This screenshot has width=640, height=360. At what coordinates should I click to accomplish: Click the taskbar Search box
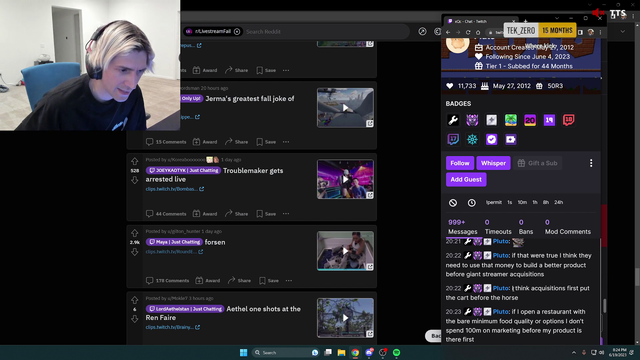click(x=284, y=352)
